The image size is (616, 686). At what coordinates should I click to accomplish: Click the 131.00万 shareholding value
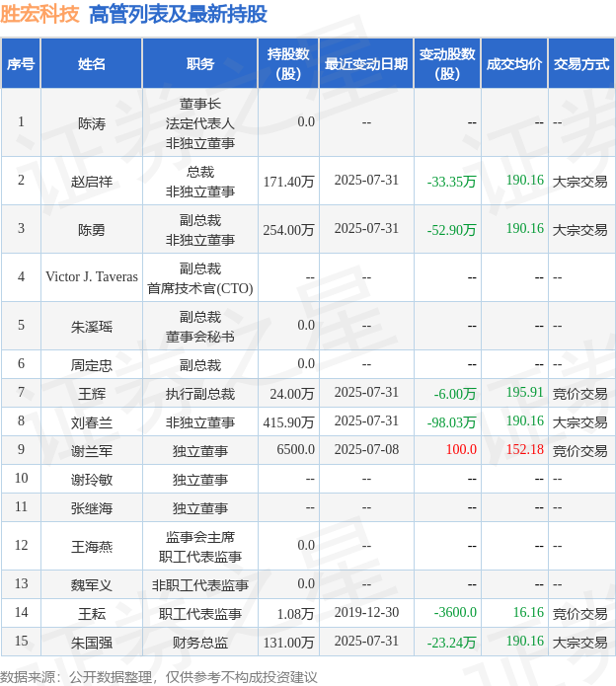288,643
